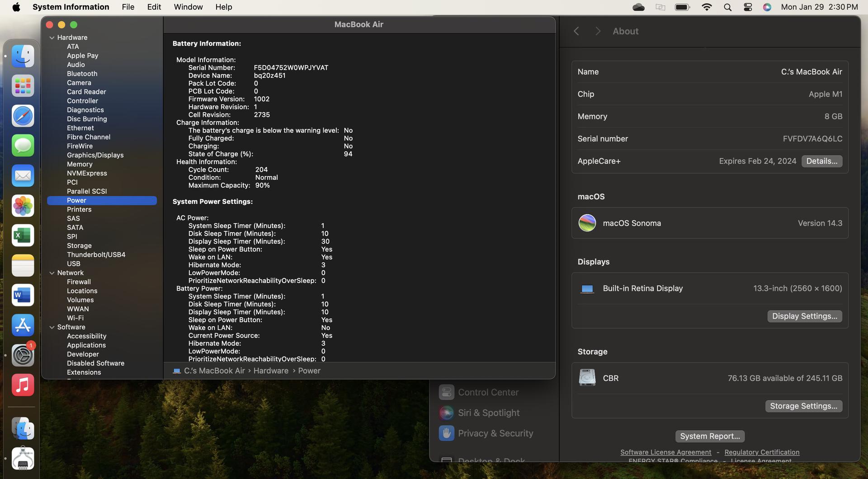Open Storage Settings

803,406
